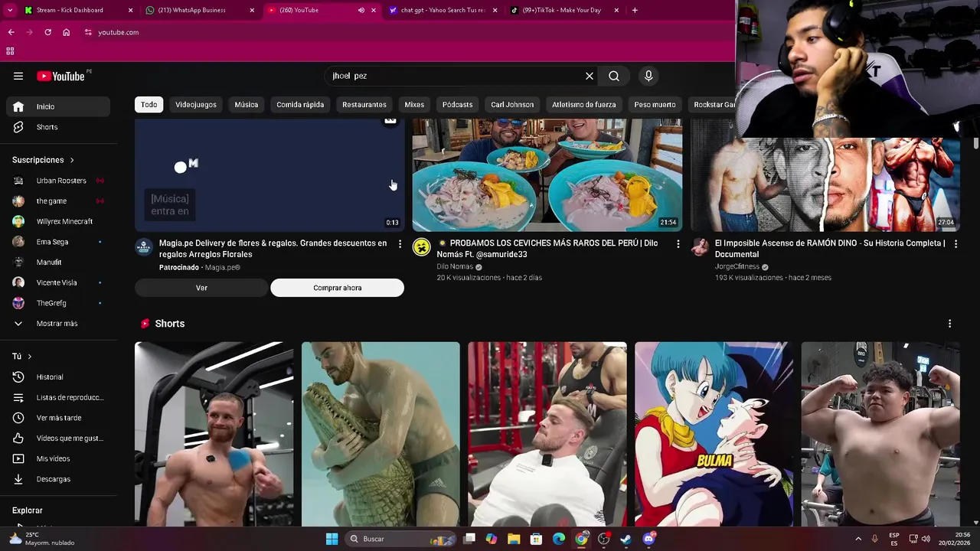This screenshot has width=980, height=551.
Task: Select the Pódcasts filter chip
Action: tap(457, 104)
